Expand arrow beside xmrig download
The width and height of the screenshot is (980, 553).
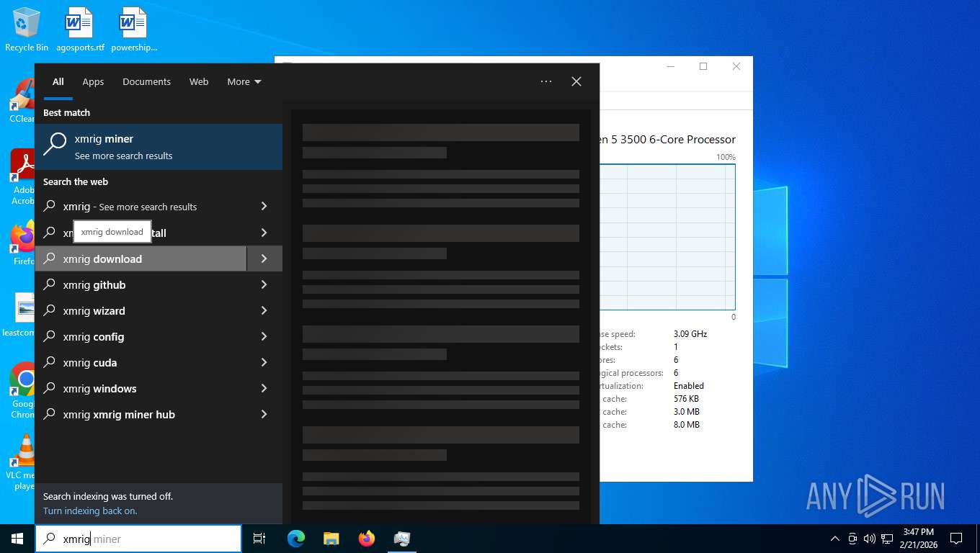[x=264, y=258]
